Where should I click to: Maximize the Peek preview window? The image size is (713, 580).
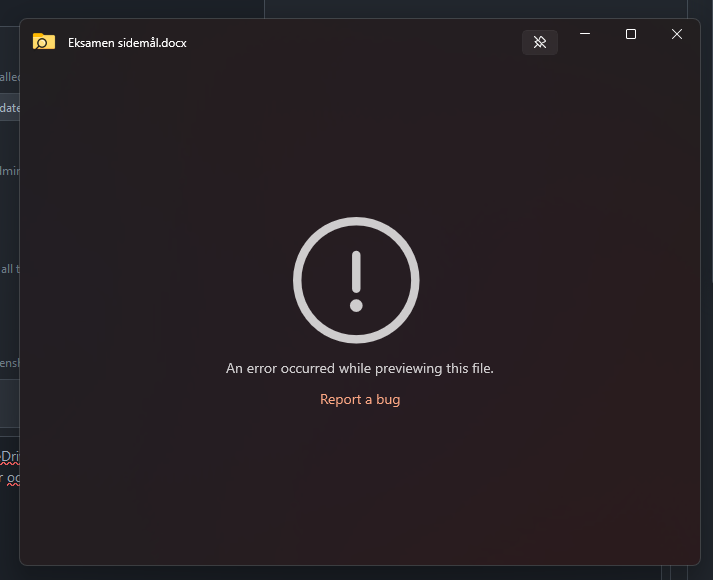(x=631, y=34)
